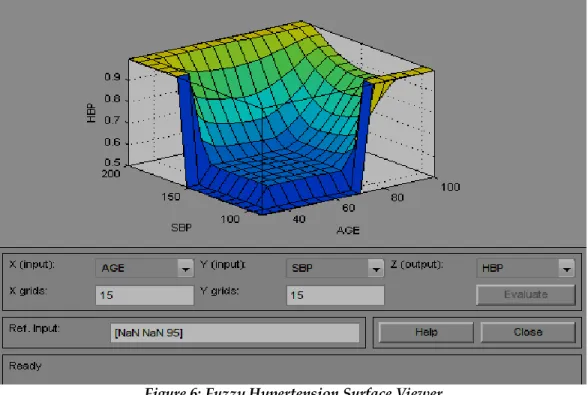Click the 0.5 tick on HBP axis
The height and width of the screenshot is (395, 588).
[x=112, y=162]
